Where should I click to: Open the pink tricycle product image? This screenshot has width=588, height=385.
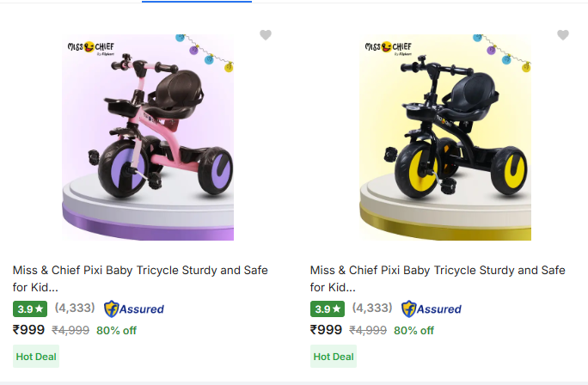click(148, 137)
